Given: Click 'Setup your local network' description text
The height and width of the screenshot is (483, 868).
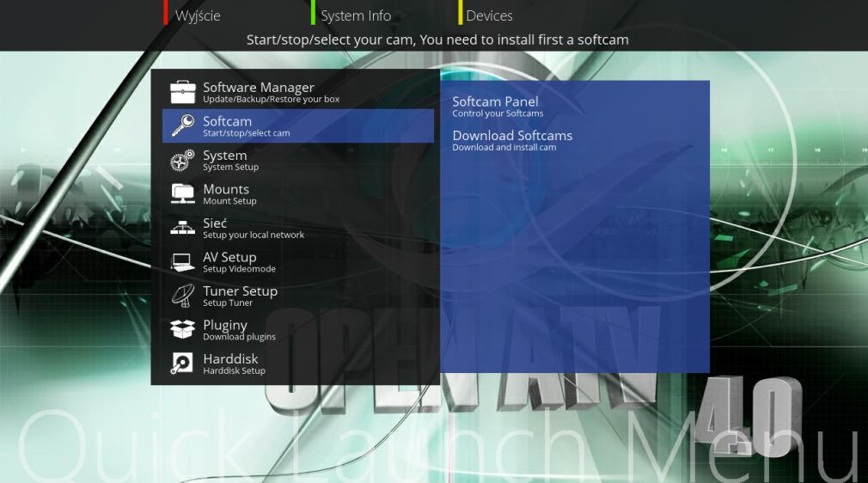Looking at the screenshot, I should [254, 235].
